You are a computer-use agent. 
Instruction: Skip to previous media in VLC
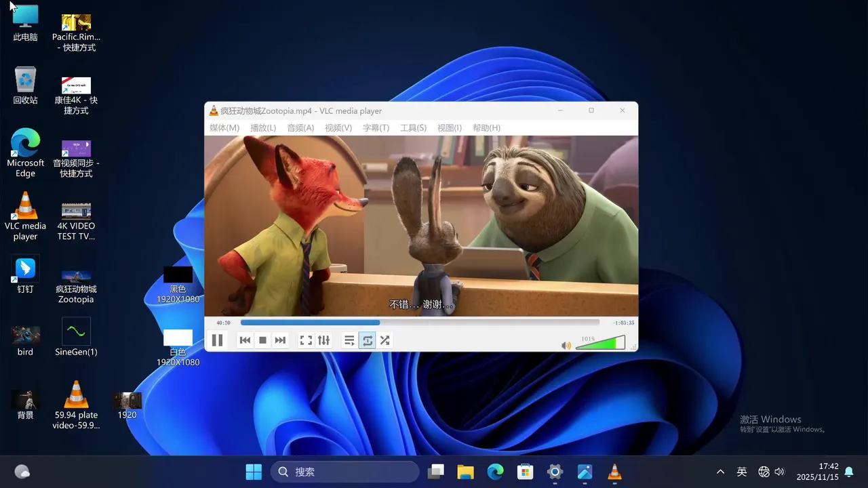(x=245, y=340)
